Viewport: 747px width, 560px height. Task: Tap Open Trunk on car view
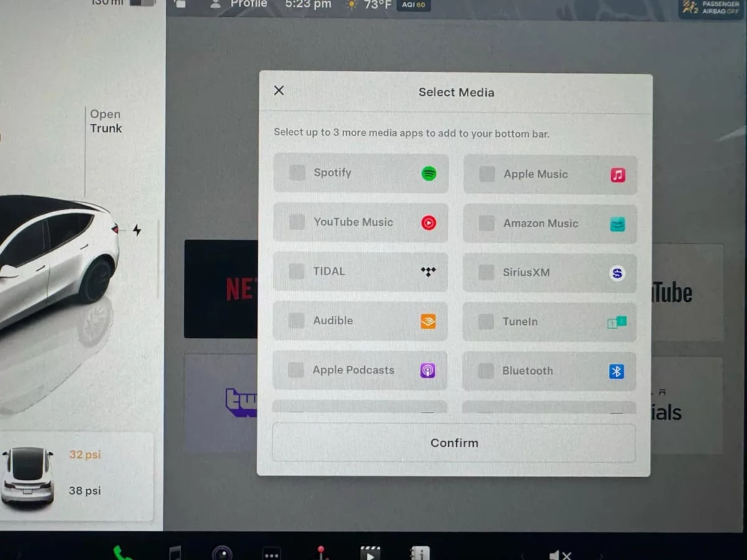(x=105, y=121)
